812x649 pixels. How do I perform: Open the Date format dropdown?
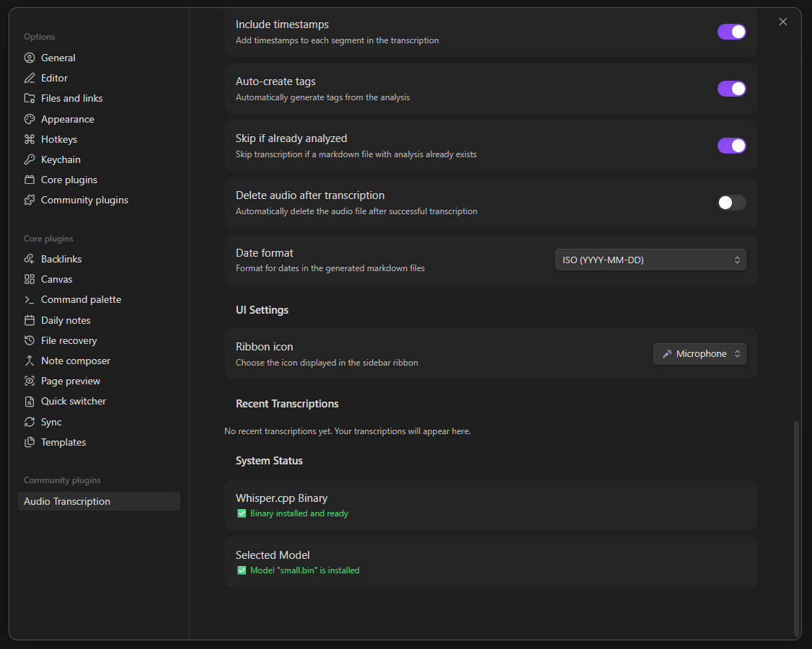[650, 259]
